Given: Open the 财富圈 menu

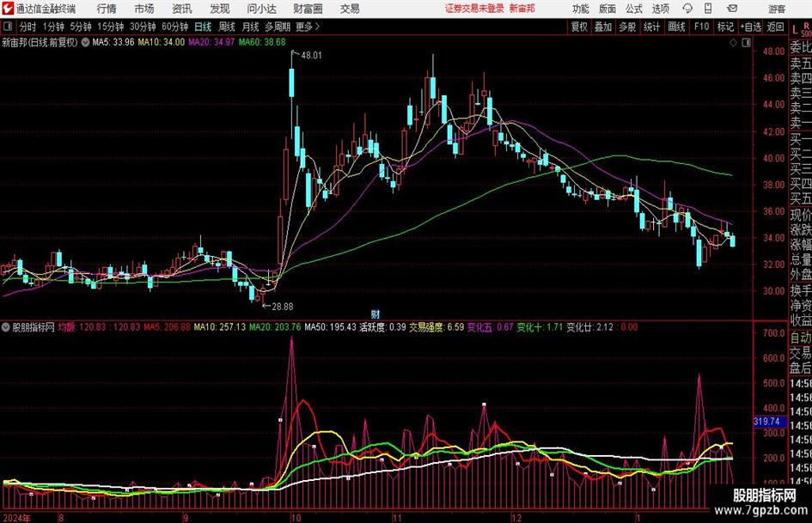Looking at the screenshot, I should 308,9.
